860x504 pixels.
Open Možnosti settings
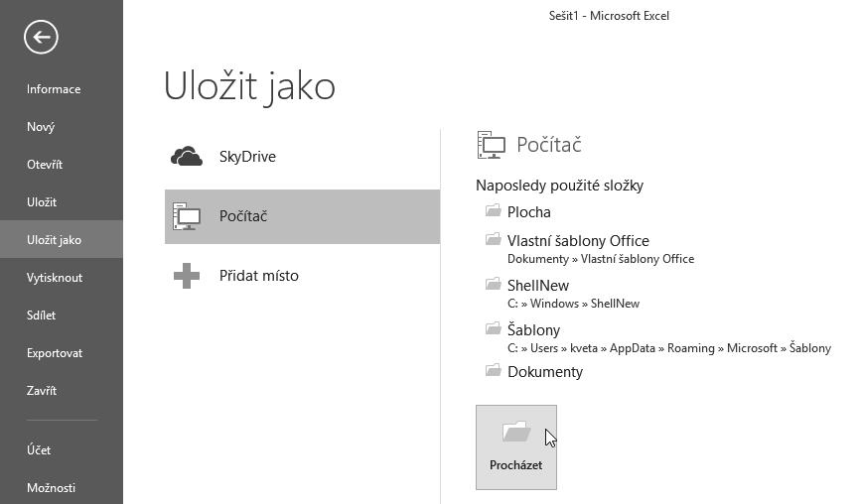click(51, 488)
